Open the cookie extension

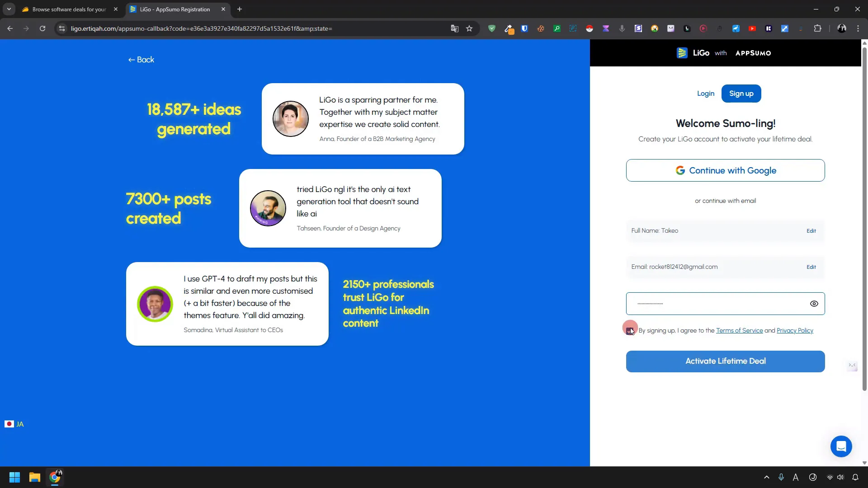541,28
